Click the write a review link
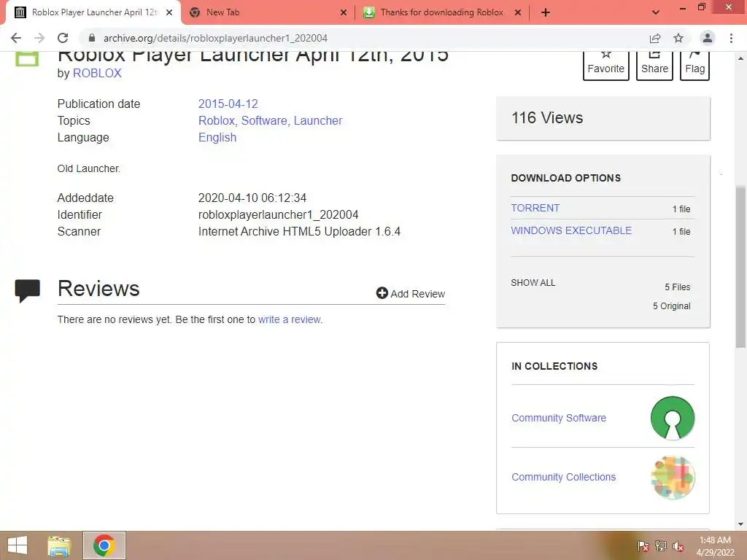This screenshot has height=560, width=747. [x=290, y=319]
